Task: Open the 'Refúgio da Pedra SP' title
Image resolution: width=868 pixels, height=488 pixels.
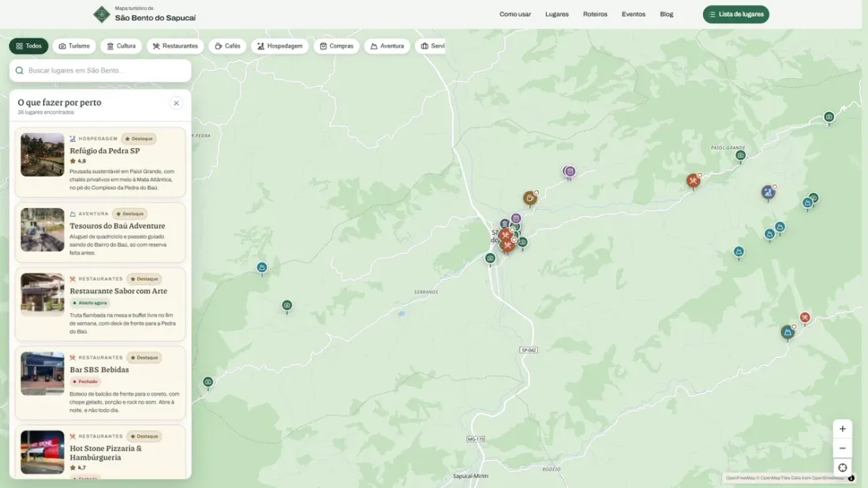Action: click(105, 151)
